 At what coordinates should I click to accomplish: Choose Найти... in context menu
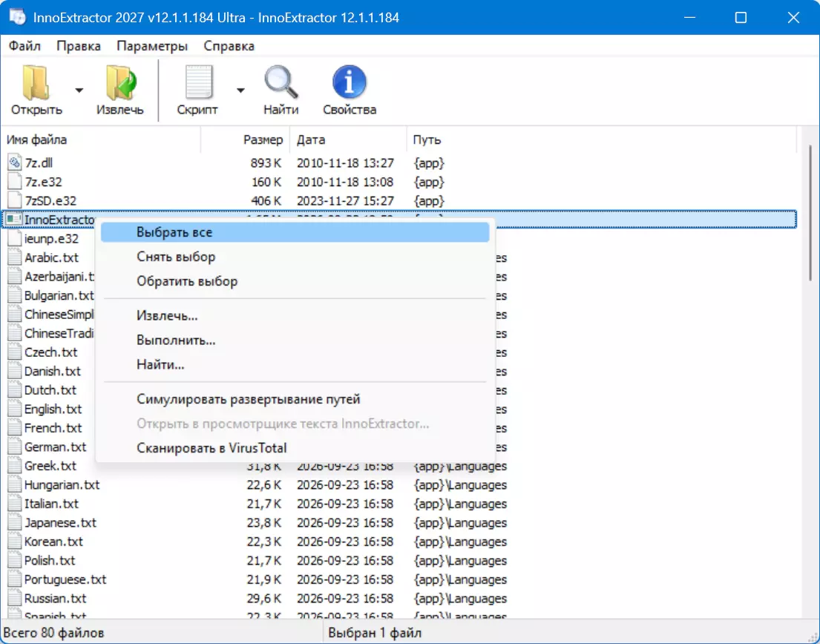[295, 365]
